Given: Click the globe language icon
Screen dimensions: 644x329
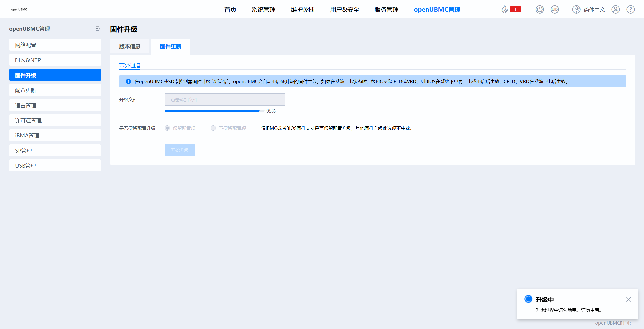Looking at the screenshot, I should click(576, 10).
